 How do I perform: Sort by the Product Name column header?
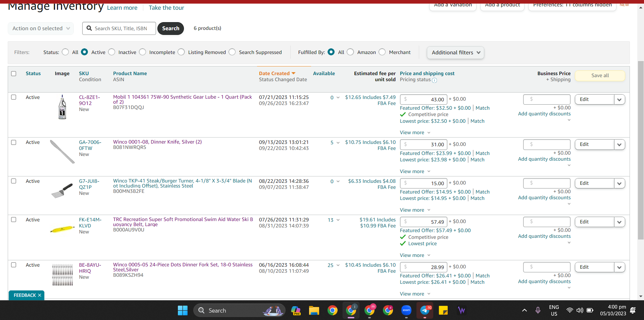(x=130, y=73)
